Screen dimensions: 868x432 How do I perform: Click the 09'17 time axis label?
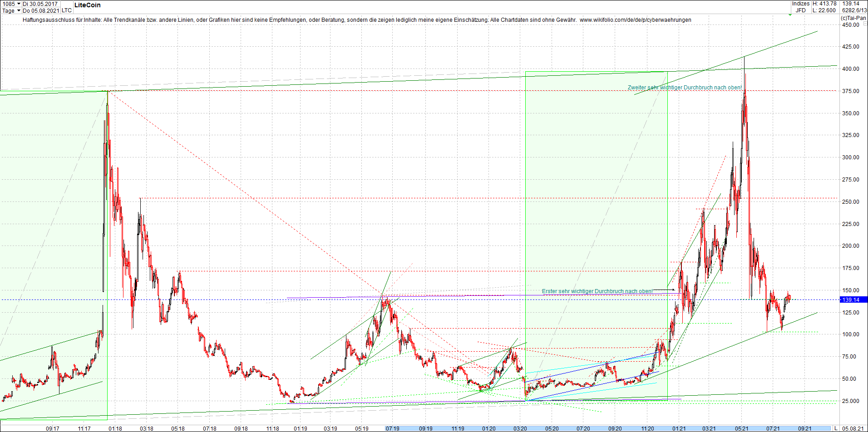tap(53, 428)
